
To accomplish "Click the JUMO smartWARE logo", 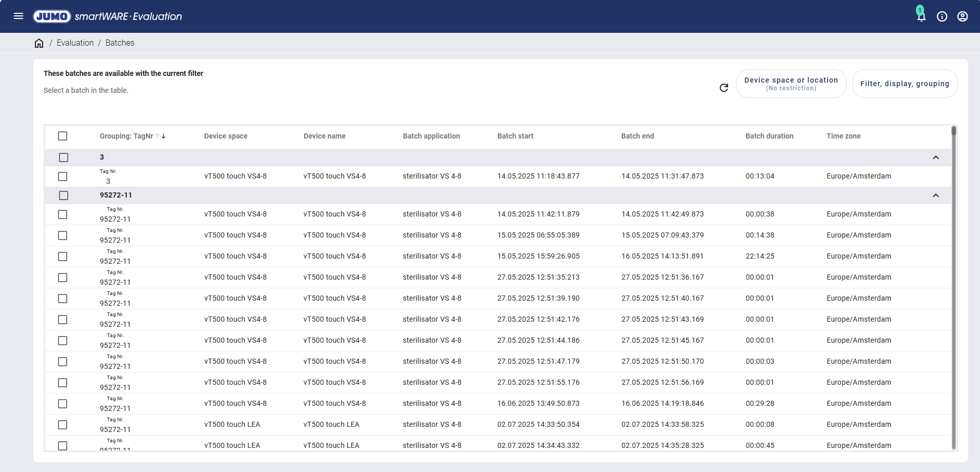I will tap(107, 16).
